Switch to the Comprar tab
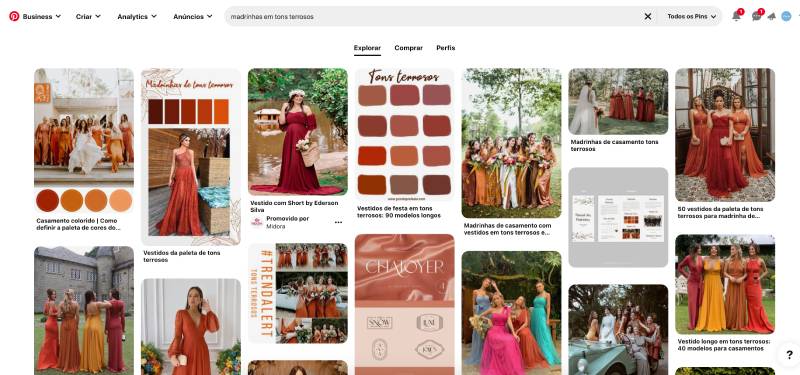The image size is (800, 375). (x=408, y=48)
